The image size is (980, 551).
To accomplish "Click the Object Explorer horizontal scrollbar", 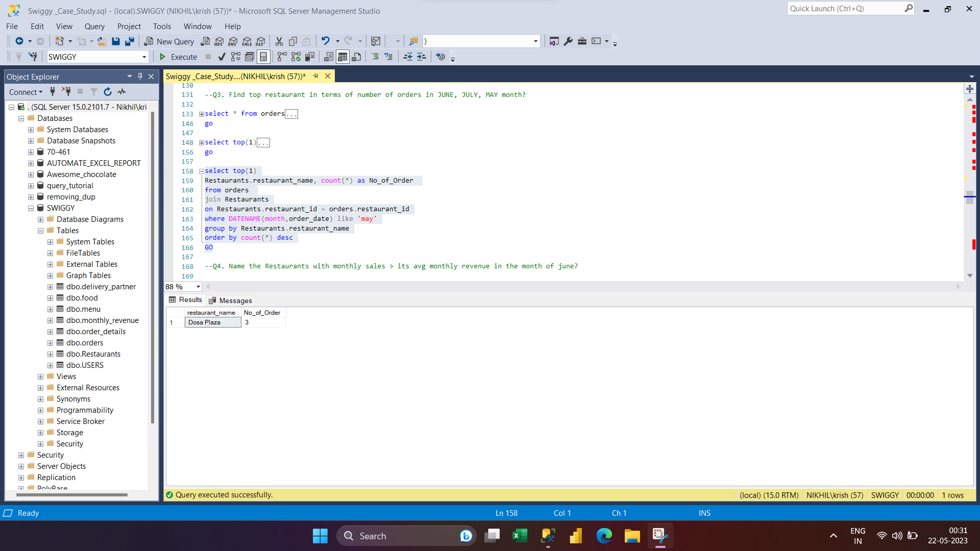I will tap(71, 495).
